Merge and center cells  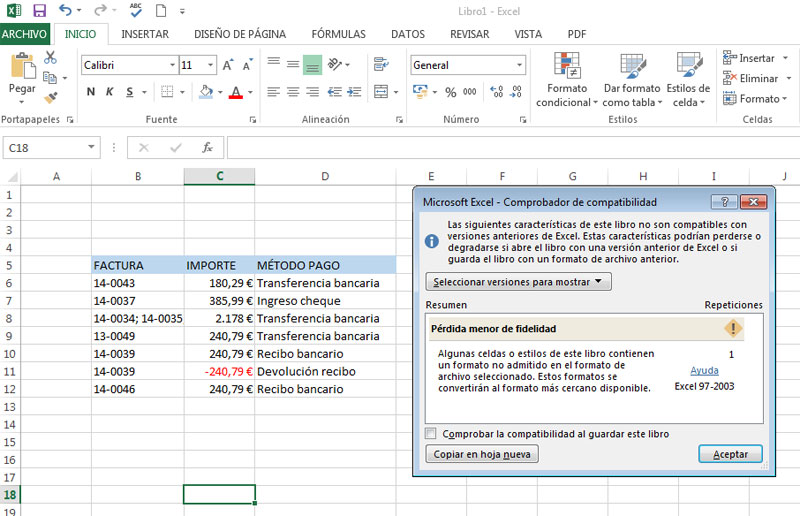click(381, 92)
